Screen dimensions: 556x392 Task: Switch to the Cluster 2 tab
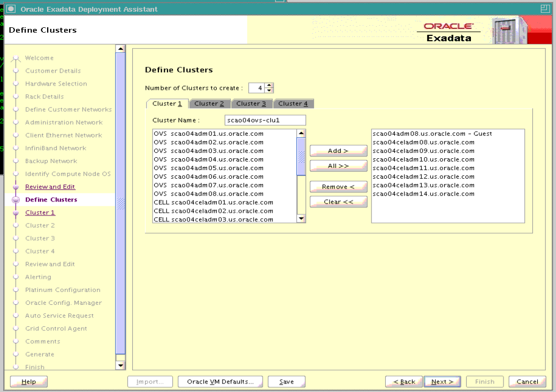click(x=209, y=104)
